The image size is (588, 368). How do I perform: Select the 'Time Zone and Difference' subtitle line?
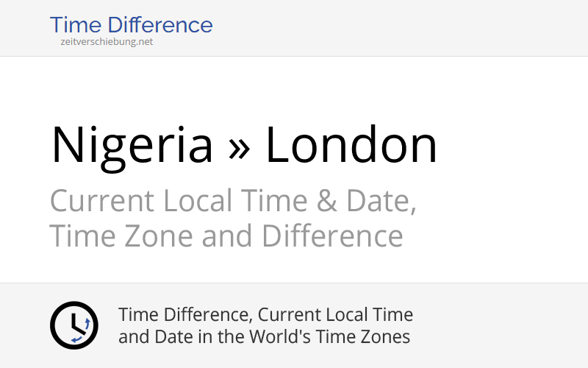pyautogui.click(x=226, y=236)
